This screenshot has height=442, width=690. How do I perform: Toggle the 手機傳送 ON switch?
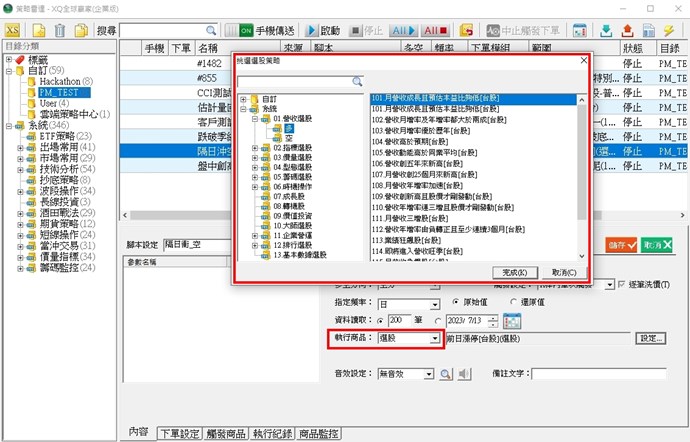(x=239, y=30)
